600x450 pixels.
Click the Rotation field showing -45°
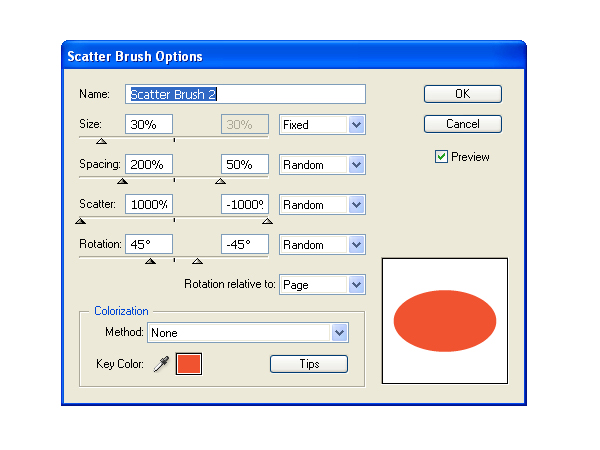click(245, 244)
